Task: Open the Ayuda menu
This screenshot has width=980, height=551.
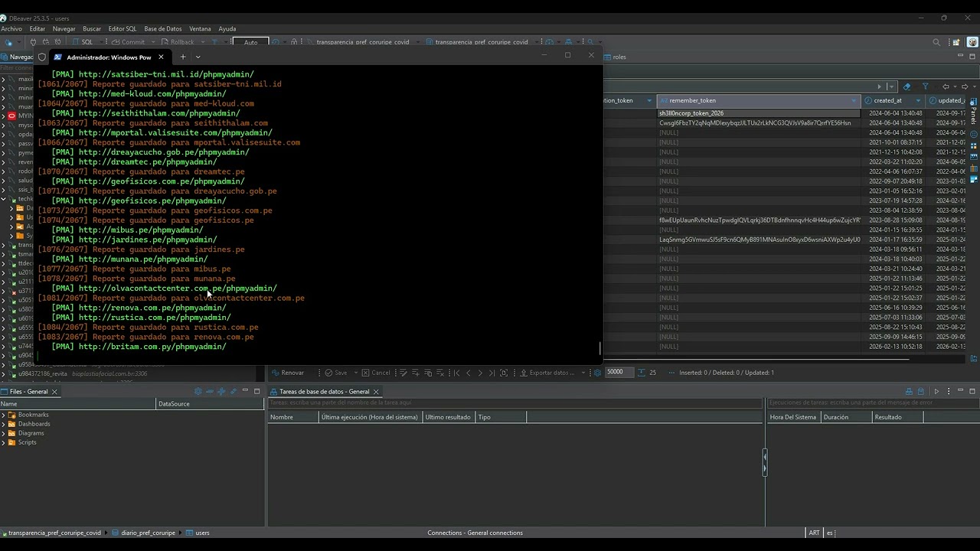Action: (x=227, y=29)
